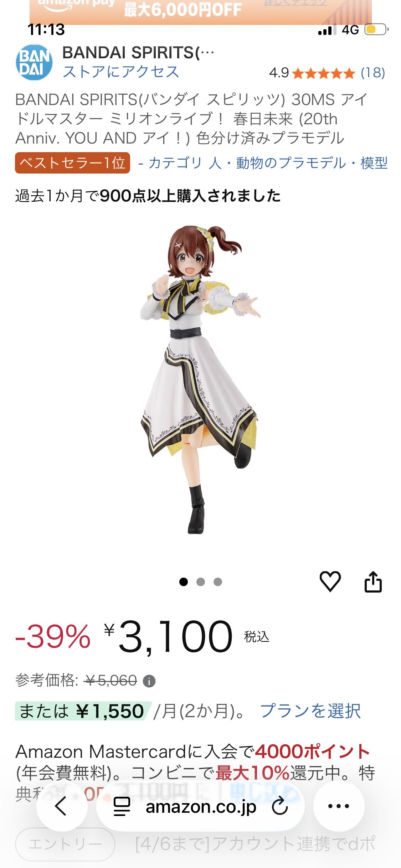Select the first image carousel dot
The width and height of the screenshot is (401, 868).
tap(184, 582)
